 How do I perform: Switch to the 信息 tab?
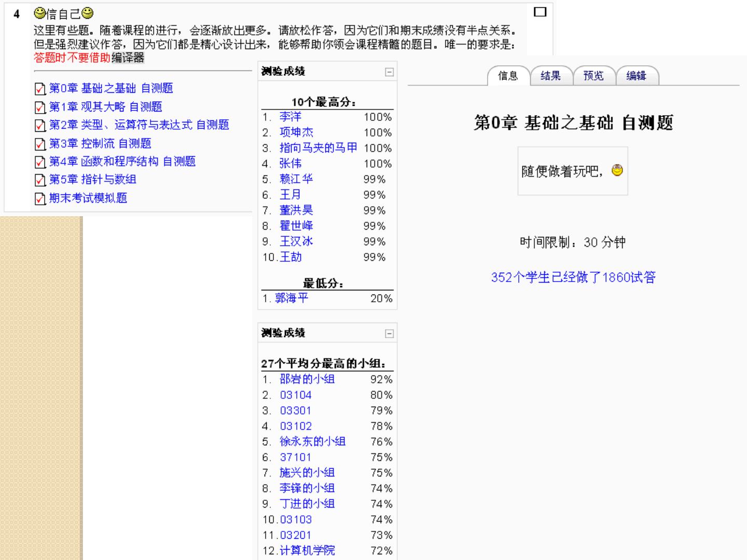point(508,76)
